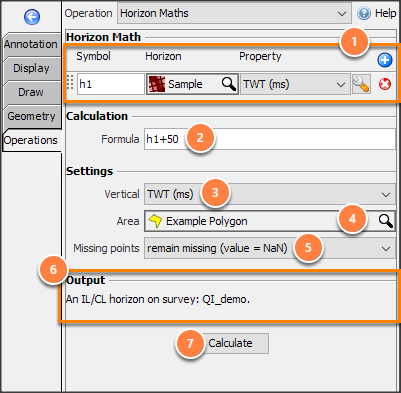Switch to the Display tab
Viewport: 401px width, 393px height.
pos(31,68)
